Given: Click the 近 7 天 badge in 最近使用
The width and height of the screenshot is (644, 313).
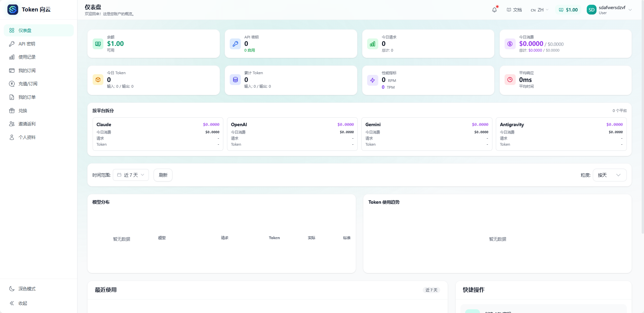Looking at the screenshot, I should [x=431, y=290].
